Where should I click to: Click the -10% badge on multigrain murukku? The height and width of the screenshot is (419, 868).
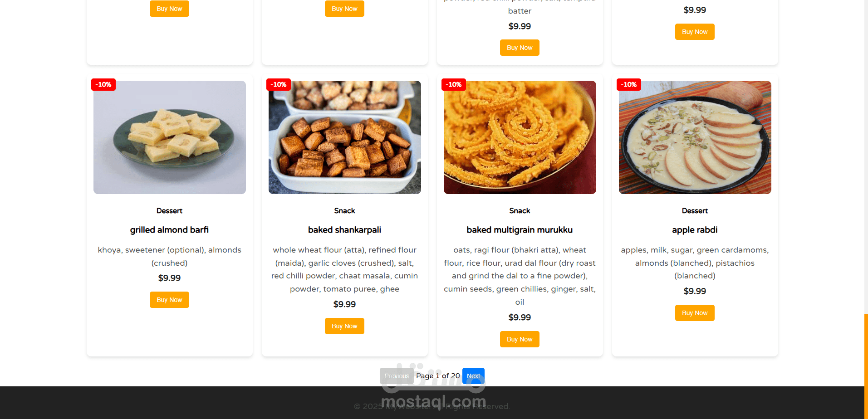coord(454,85)
